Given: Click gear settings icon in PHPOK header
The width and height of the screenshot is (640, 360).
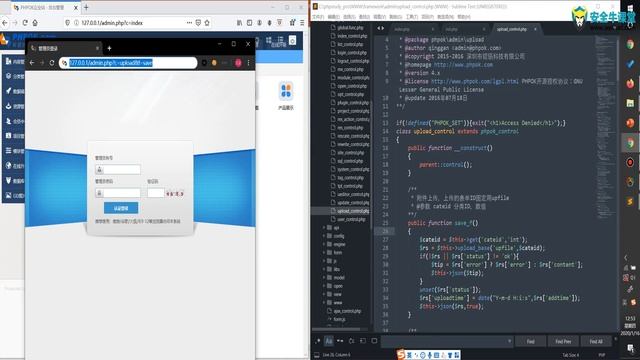Looking at the screenshot, I should tap(293, 40).
